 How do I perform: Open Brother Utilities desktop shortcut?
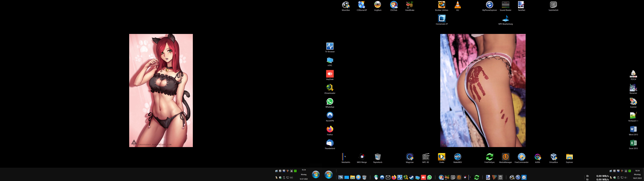(442, 6)
